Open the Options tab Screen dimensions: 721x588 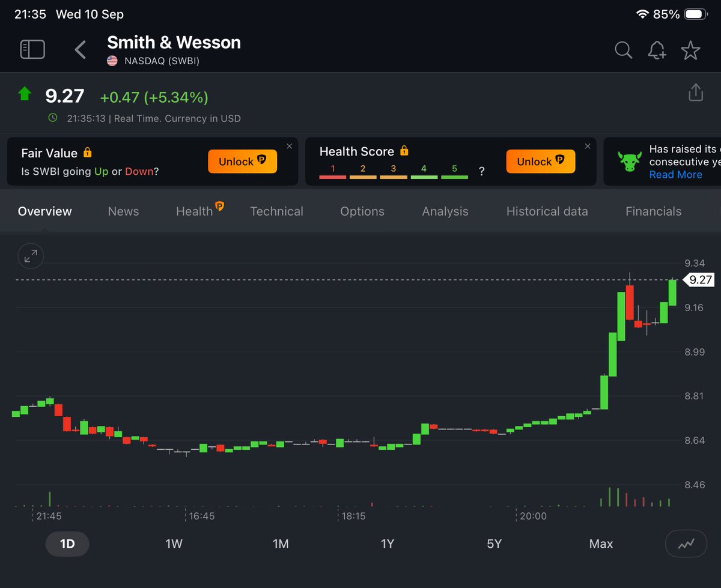pyautogui.click(x=362, y=211)
